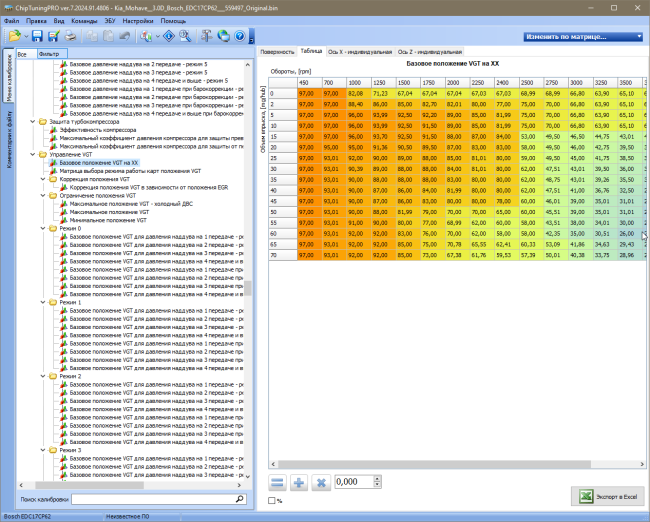Click map icon of Коррекция положения VGT от EGR
This screenshot has width=650, height=522.
coord(63,187)
